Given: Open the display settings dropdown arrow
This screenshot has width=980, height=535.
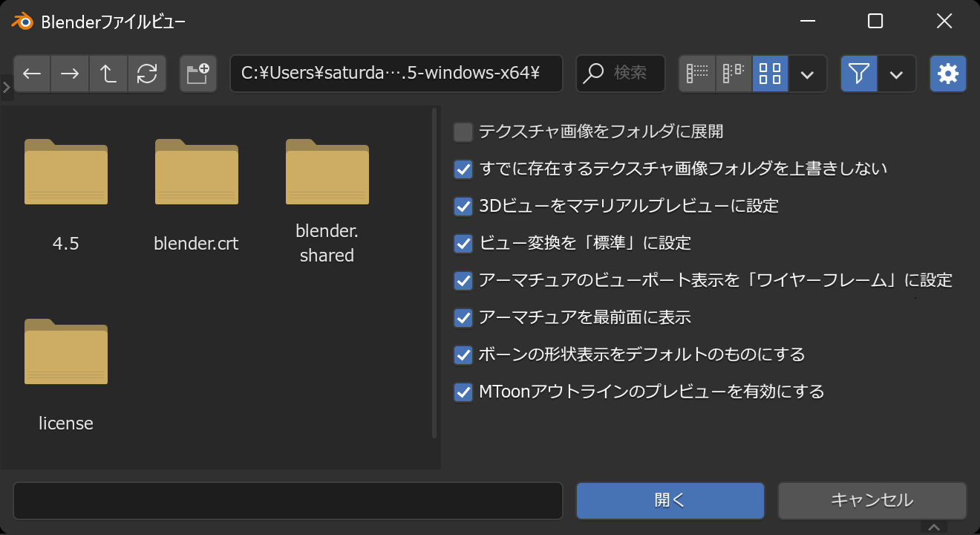Looking at the screenshot, I should point(808,74).
